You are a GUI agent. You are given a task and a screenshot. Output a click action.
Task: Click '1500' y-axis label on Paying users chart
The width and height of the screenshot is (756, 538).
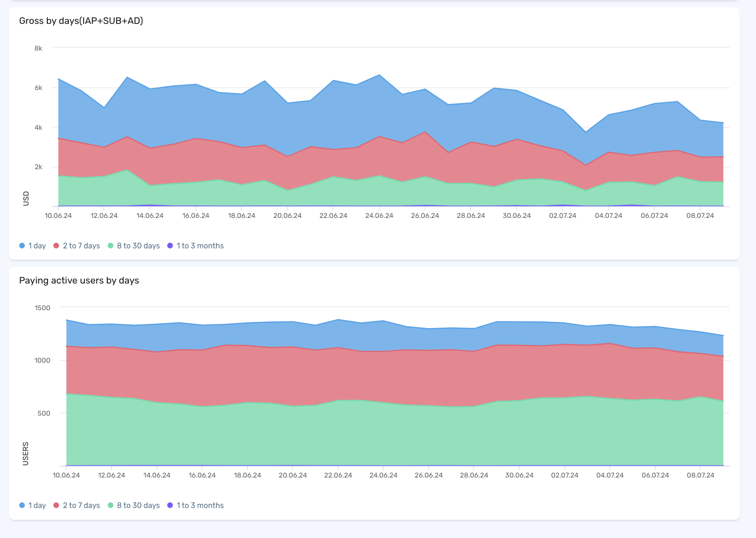pyautogui.click(x=42, y=308)
